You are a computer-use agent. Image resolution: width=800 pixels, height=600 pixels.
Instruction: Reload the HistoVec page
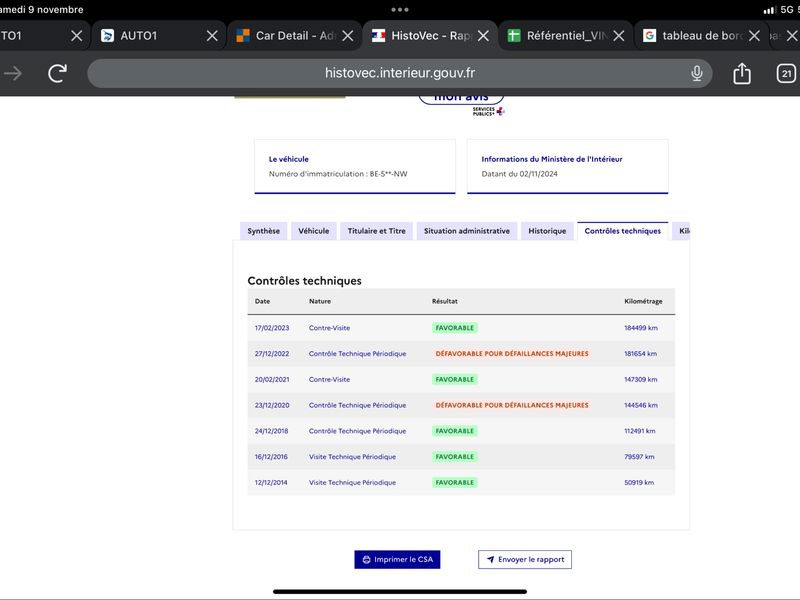coord(57,73)
